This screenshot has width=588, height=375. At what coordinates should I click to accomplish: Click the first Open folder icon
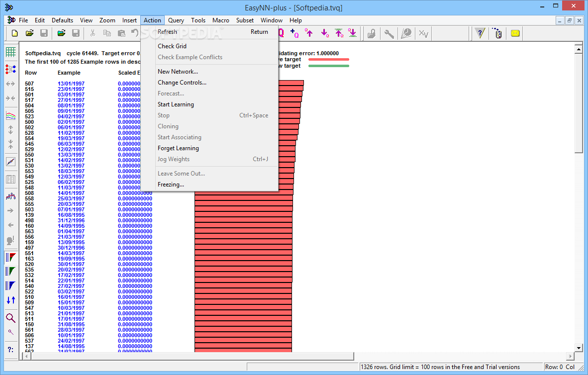(29, 33)
